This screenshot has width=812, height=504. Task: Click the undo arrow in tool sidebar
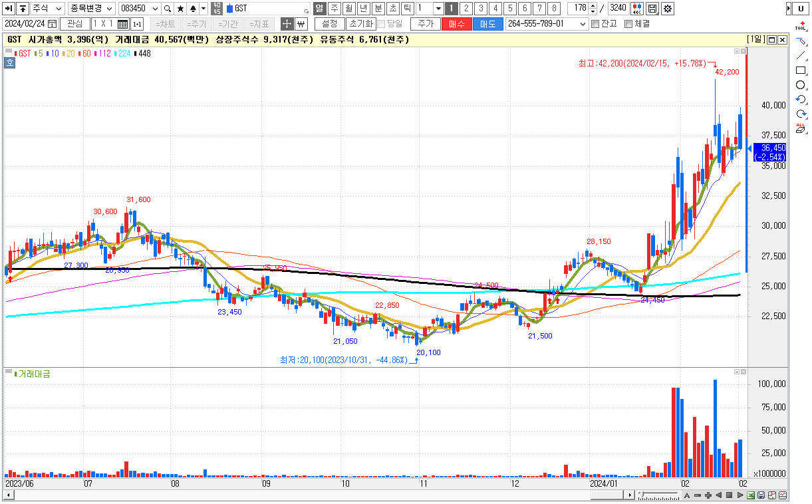(x=801, y=100)
